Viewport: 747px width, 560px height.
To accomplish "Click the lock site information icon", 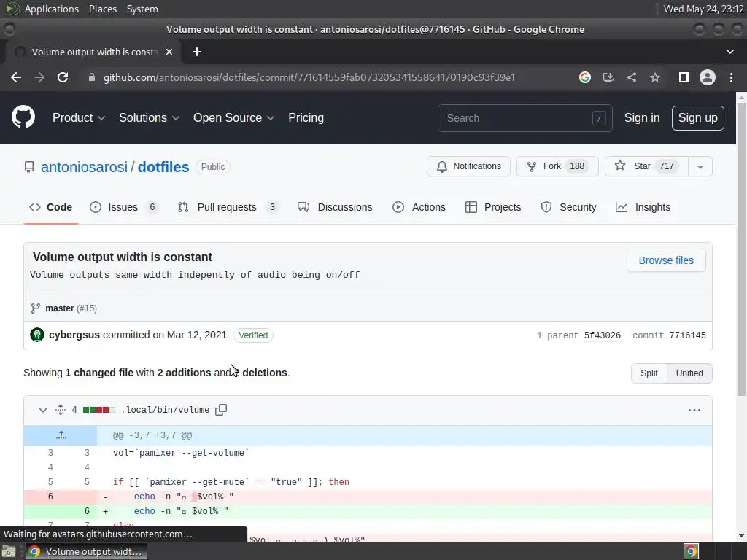I will click(x=92, y=77).
